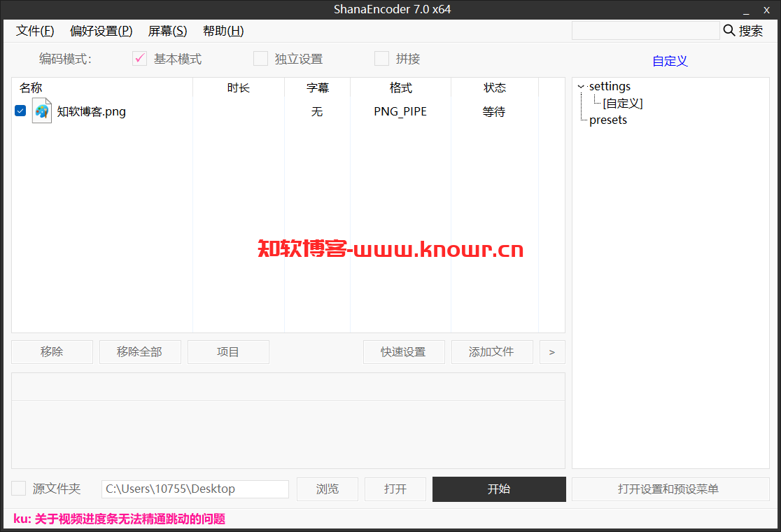Click the 添加文件 button

492,352
